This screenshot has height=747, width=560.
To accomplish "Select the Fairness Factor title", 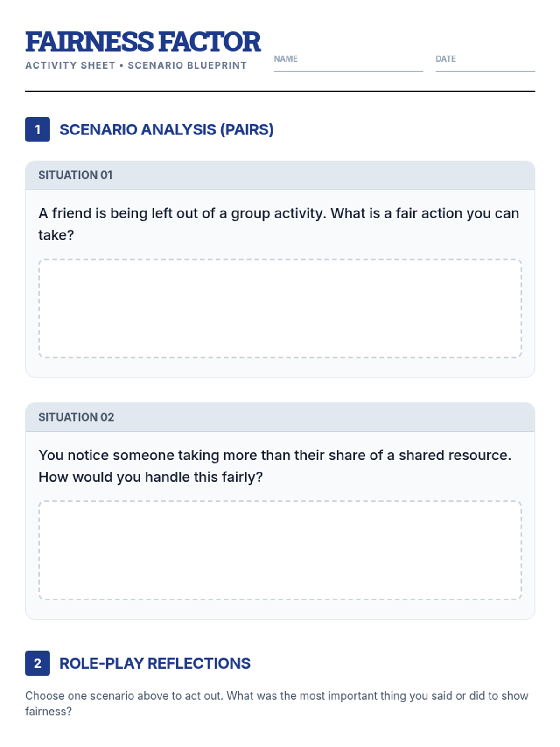I will click(x=143, y=42).
